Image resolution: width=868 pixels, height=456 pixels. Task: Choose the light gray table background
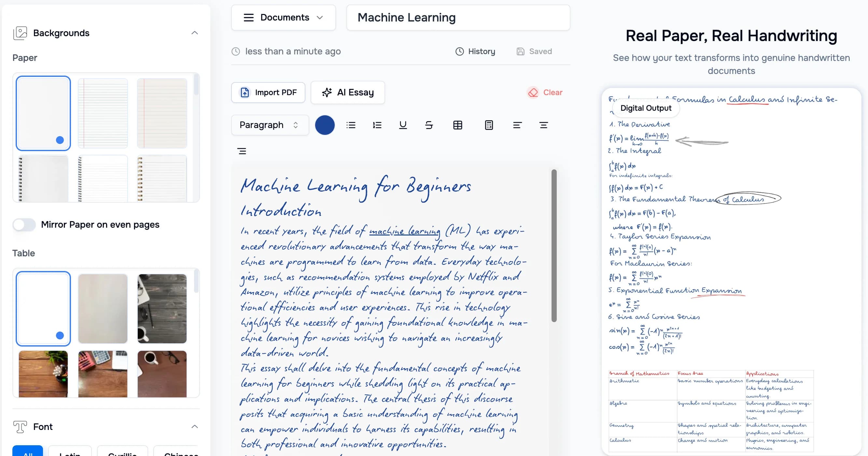[x=103, y=309]
